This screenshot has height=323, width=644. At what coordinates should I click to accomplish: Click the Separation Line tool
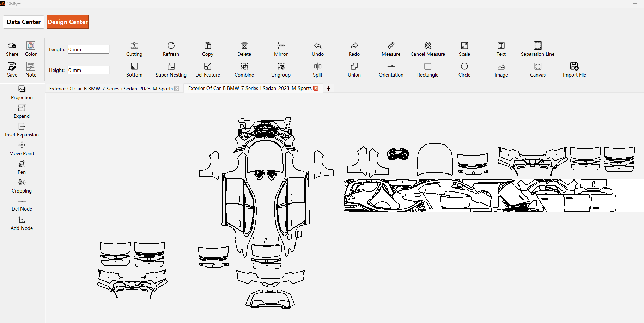[537, 49]
